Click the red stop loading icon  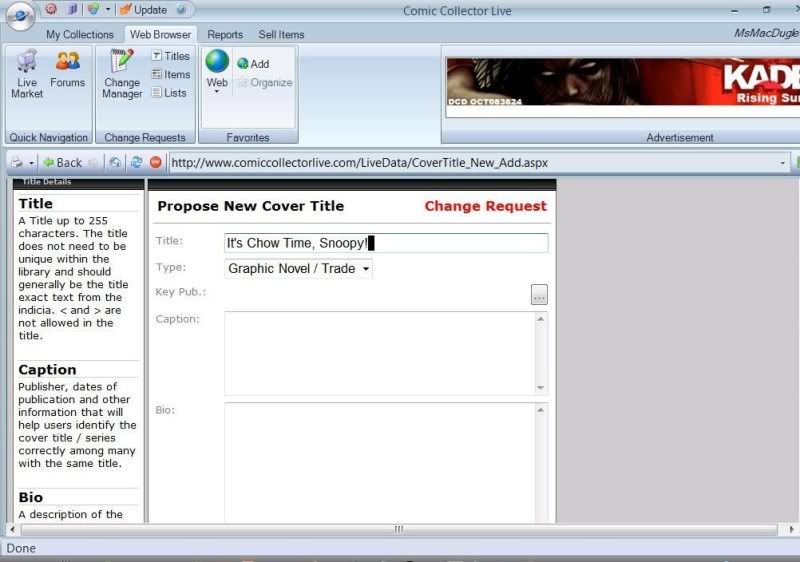[x=156, y=163]
